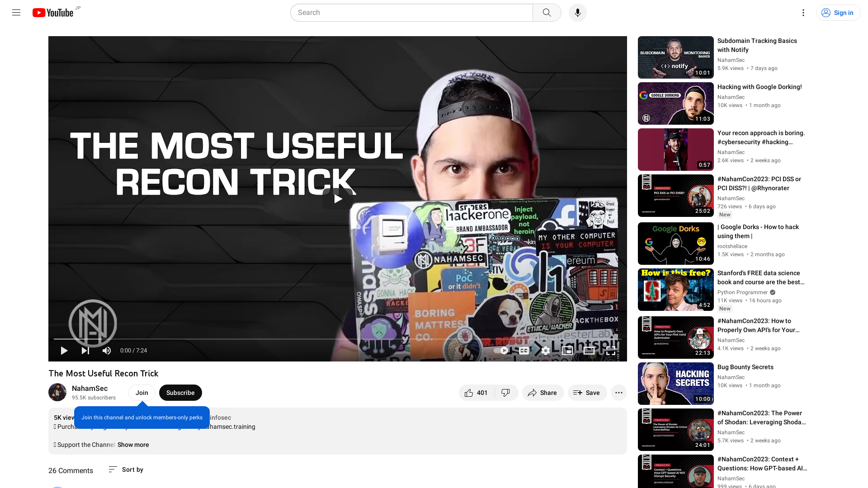
Task: Save video to a playlist
Action: tap(587, 393)
